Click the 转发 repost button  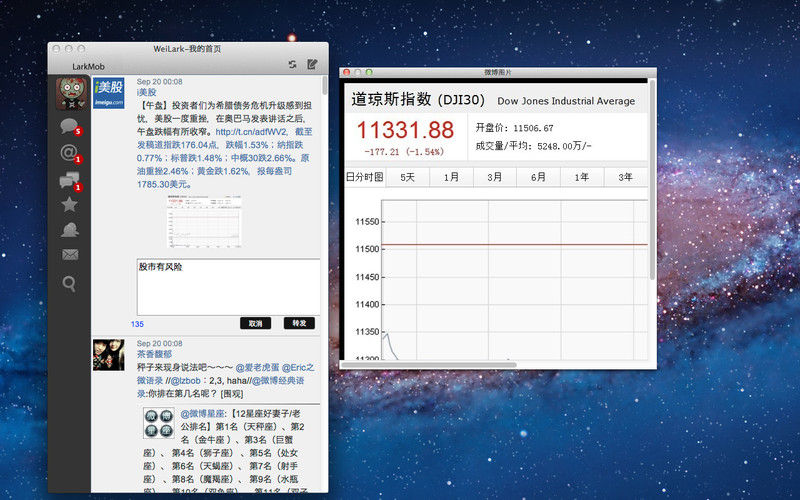point(299,323)
